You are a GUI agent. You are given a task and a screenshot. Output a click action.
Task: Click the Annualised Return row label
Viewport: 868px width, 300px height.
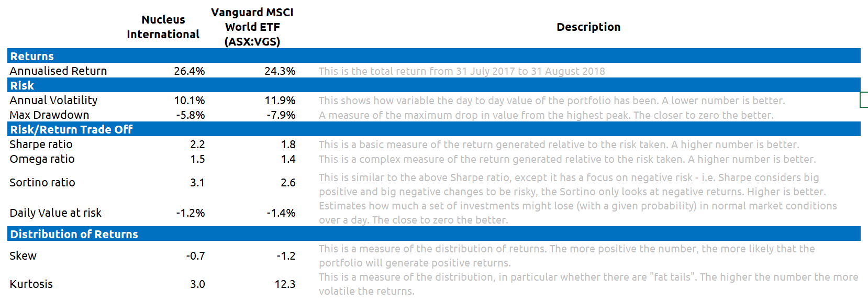coord(58,71)
